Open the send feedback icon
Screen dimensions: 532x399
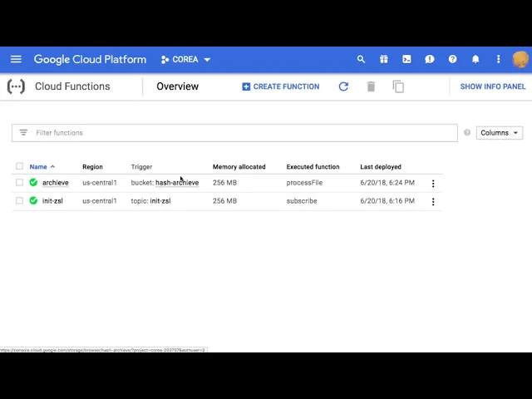[430, 59]
